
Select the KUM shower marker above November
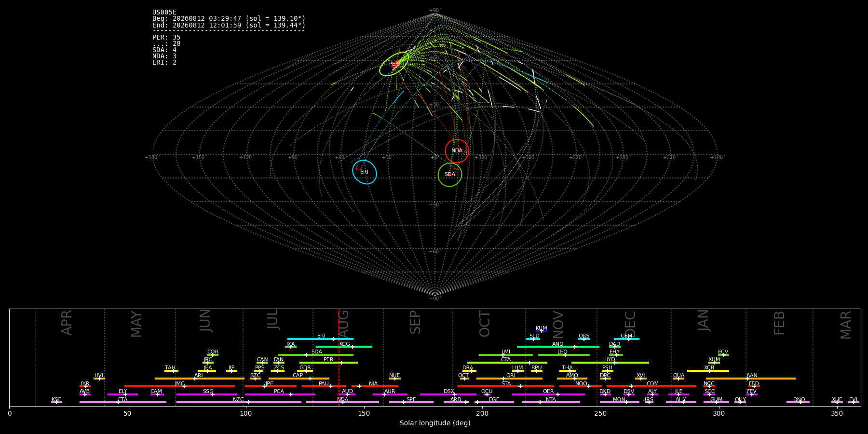click(x=541, y=331)
